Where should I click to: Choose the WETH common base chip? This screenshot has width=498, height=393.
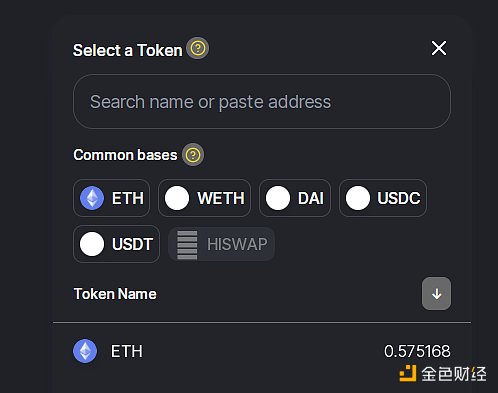(x=204, y=198)
